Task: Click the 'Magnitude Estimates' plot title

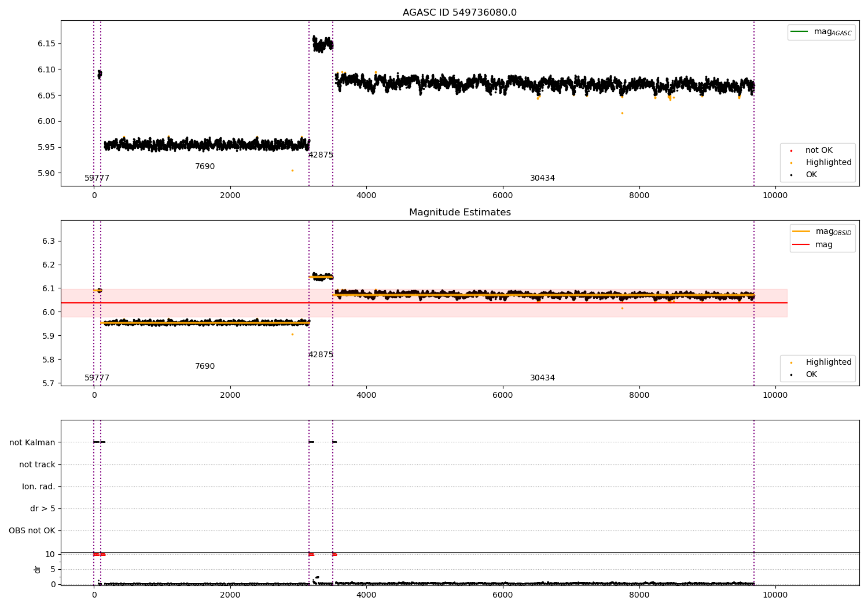Action: tap(459, 213)
